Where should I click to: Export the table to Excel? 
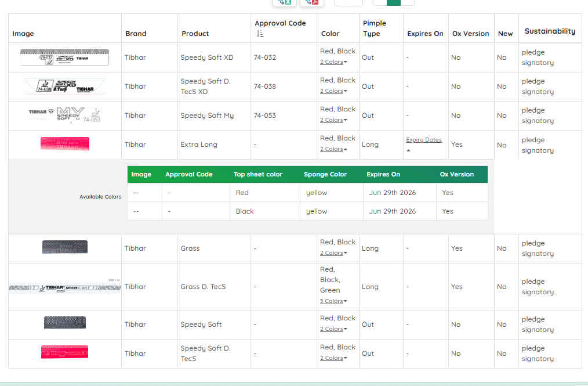tap(285, 2)
